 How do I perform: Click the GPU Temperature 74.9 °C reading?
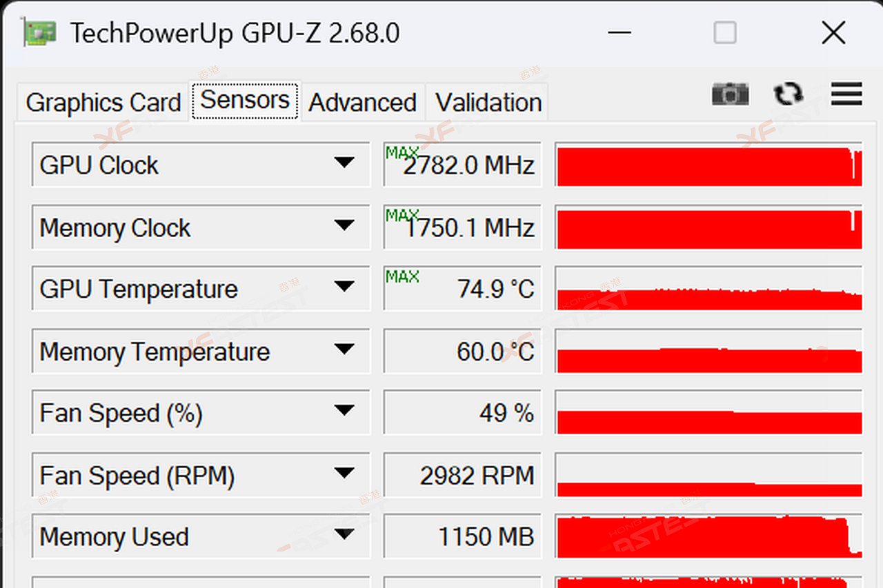point(495,289)
